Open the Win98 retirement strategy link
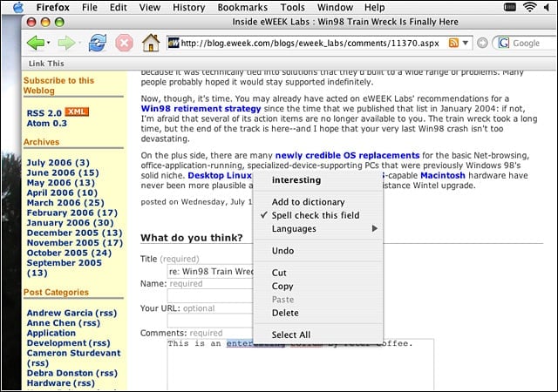The height and width of the screenshot is (392, 558). (201, 109)
